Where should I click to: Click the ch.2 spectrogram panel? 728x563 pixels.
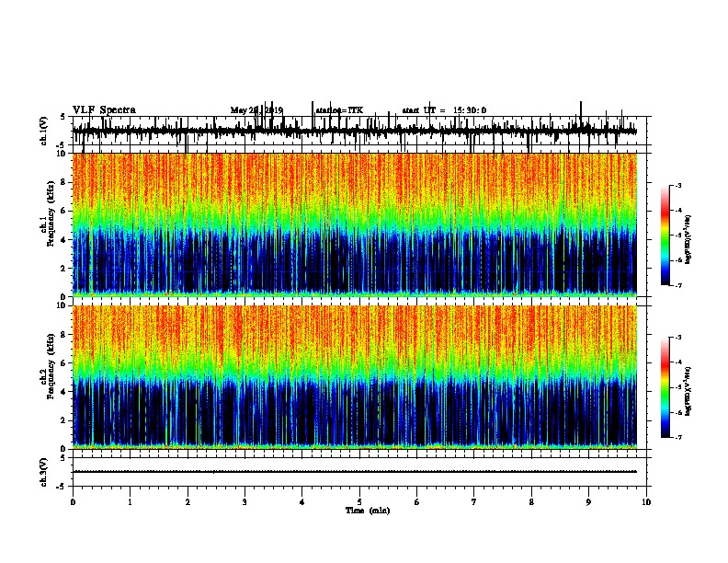click(x=355, y=377)
